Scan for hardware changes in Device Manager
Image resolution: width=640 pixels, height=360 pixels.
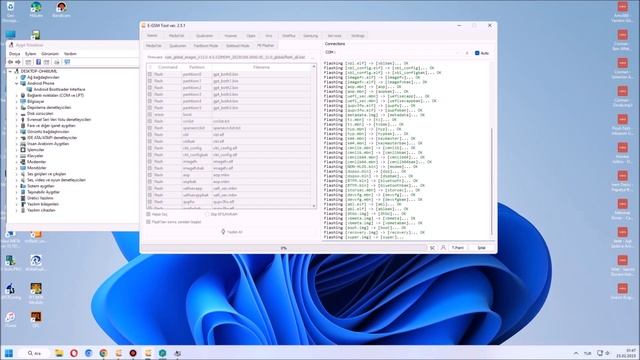[x=67, y=62]
